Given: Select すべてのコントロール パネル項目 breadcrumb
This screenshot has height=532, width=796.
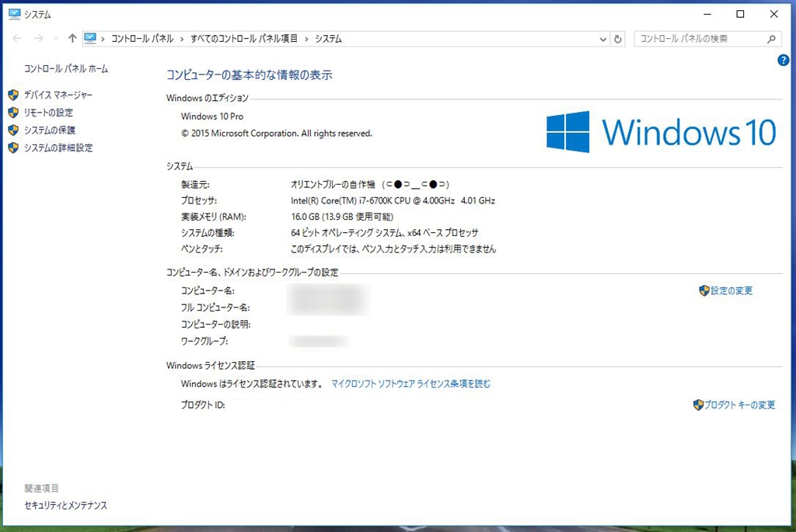Looking at the screenshot, I should (x=243, y=39).
